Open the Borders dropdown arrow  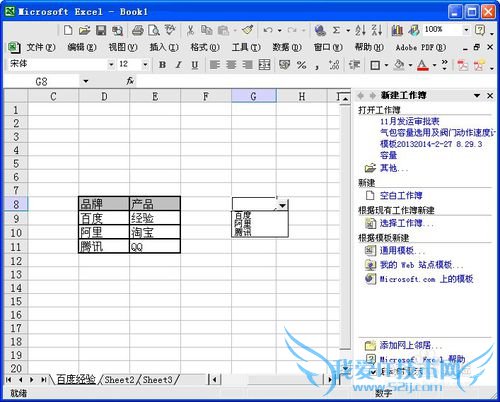[386, 65]
